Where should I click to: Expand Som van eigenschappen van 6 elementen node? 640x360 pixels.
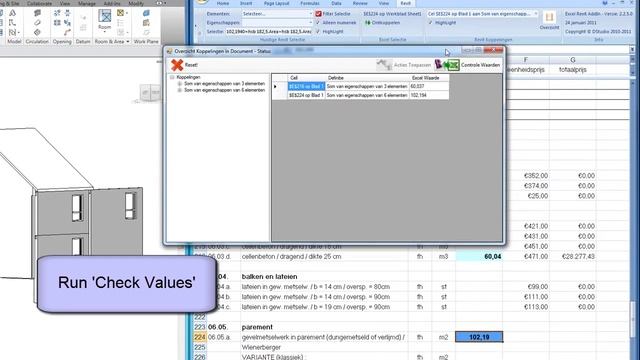(179, 90)
